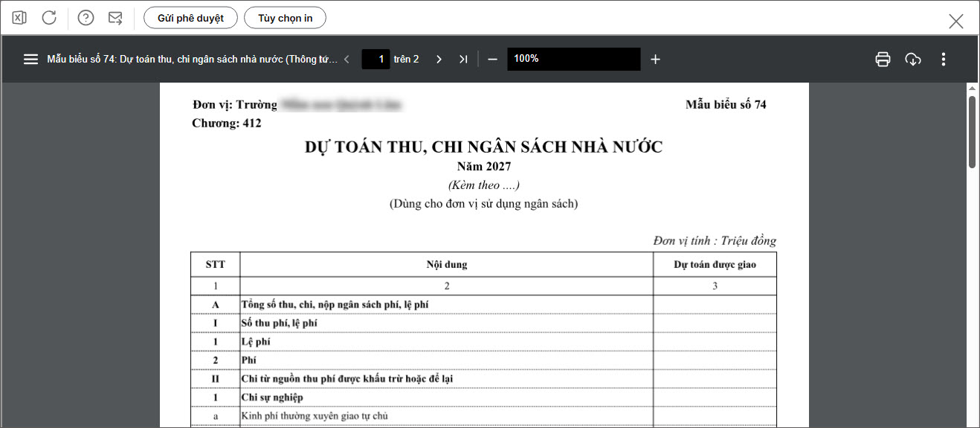Jump to the last page
Screen dimensions: 980x428
pos(463,59)
